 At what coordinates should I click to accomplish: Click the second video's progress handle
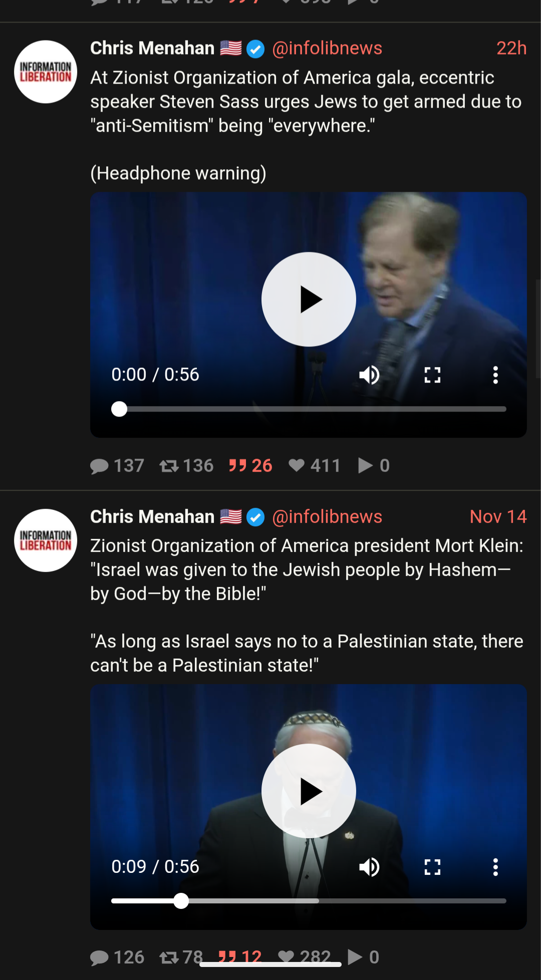181,901
